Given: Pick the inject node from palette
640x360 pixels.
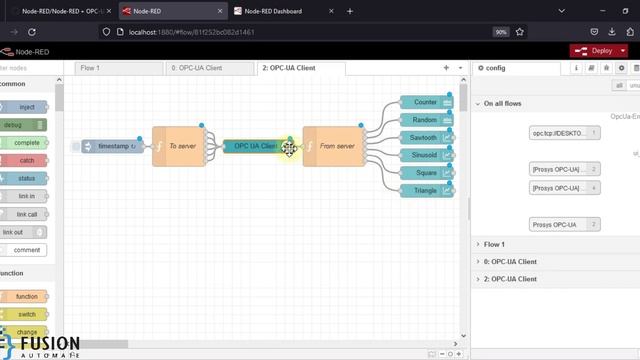Looking at the screenshot, I should [x=24, y=107].
